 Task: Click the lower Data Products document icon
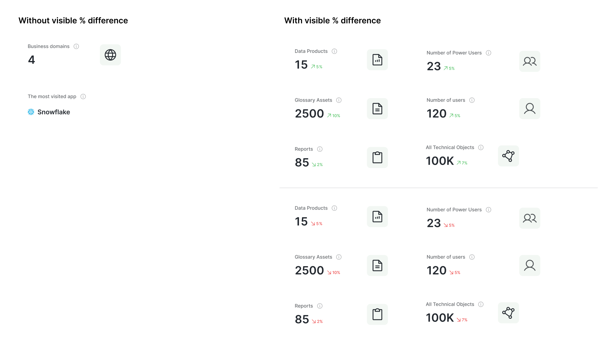point(377,217)
